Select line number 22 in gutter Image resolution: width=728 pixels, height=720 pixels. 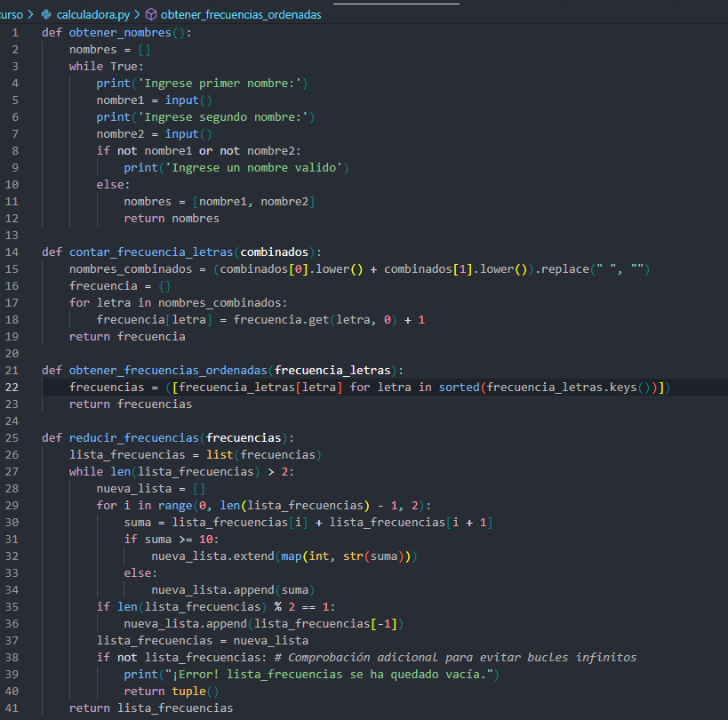[12, 388]
